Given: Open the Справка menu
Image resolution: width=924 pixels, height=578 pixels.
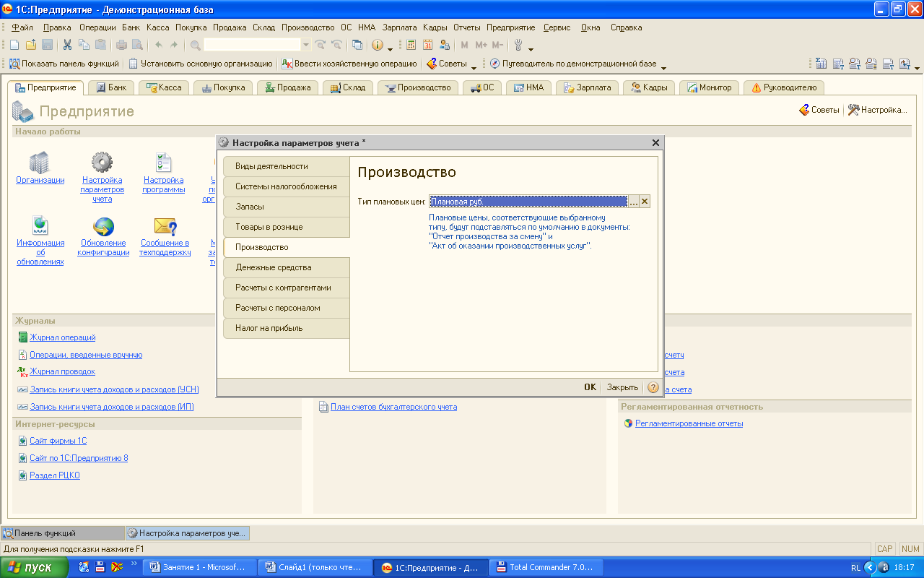Looking at the screenshot, I should click(626, 27).
